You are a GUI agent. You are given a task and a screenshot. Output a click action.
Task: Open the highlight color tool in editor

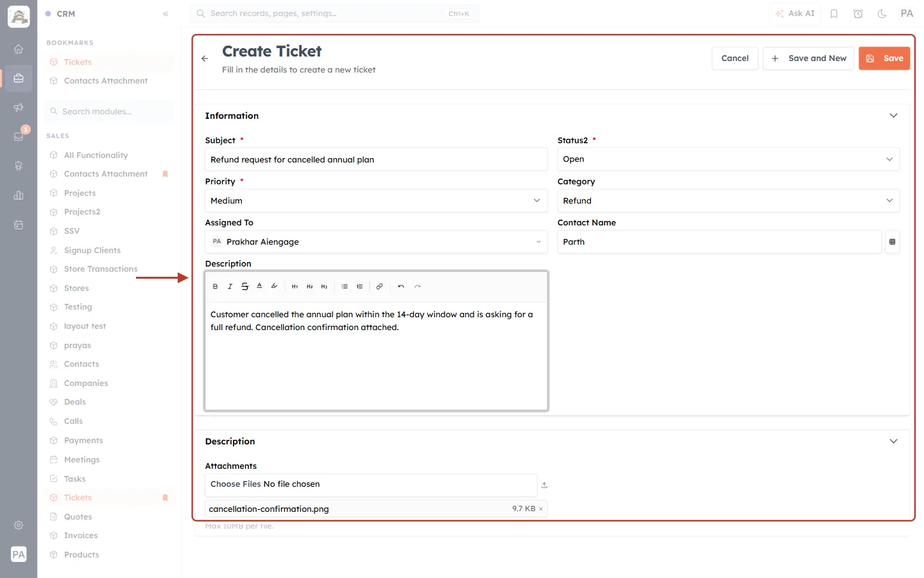pos(274,286)
